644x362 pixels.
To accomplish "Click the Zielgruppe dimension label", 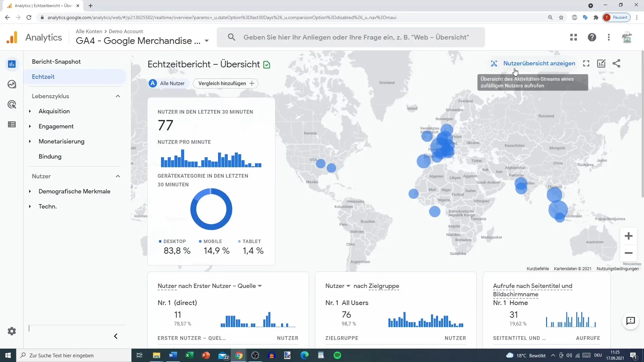I will click(384, 286).
